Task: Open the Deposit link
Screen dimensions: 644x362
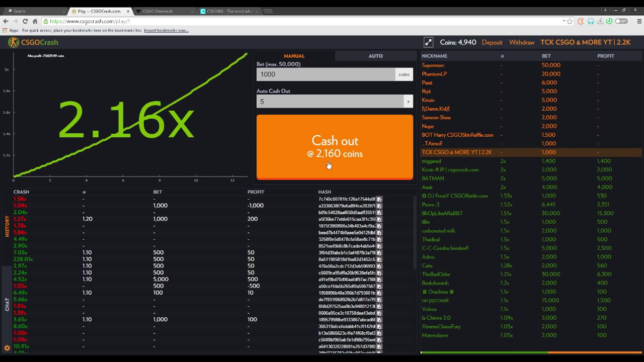Action: pyautogui.click(x=492, y=42)
